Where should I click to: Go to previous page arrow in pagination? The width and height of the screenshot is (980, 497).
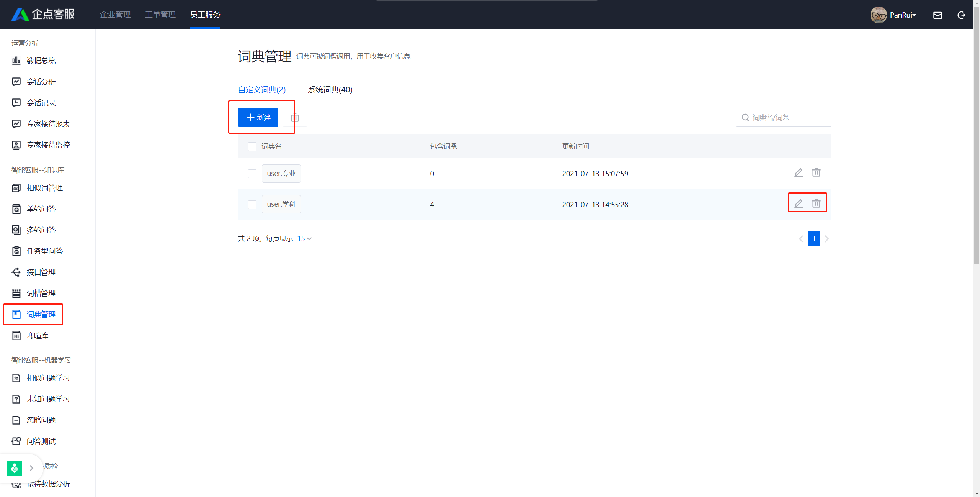[x=801, y=239]
